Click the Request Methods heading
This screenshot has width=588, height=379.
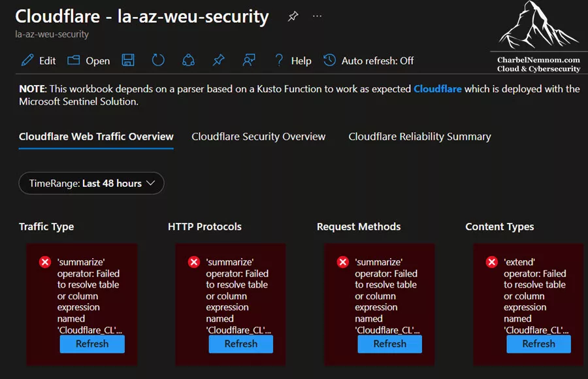(x=359, y=227)
